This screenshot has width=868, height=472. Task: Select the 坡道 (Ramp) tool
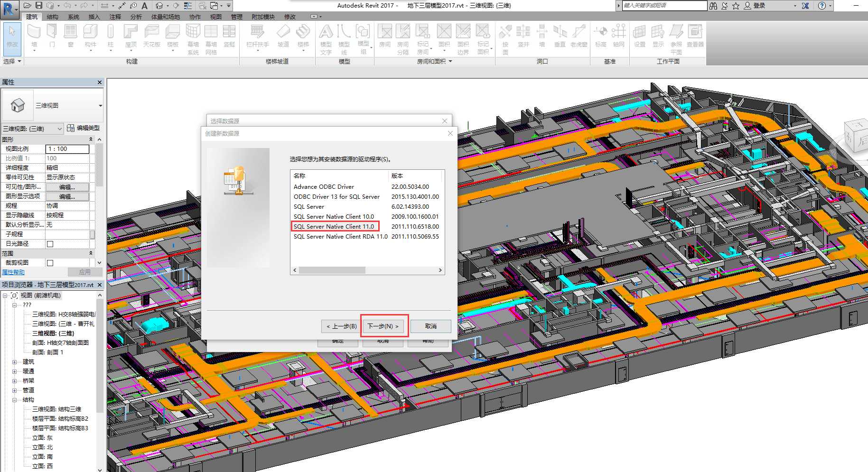pos(283,37)
